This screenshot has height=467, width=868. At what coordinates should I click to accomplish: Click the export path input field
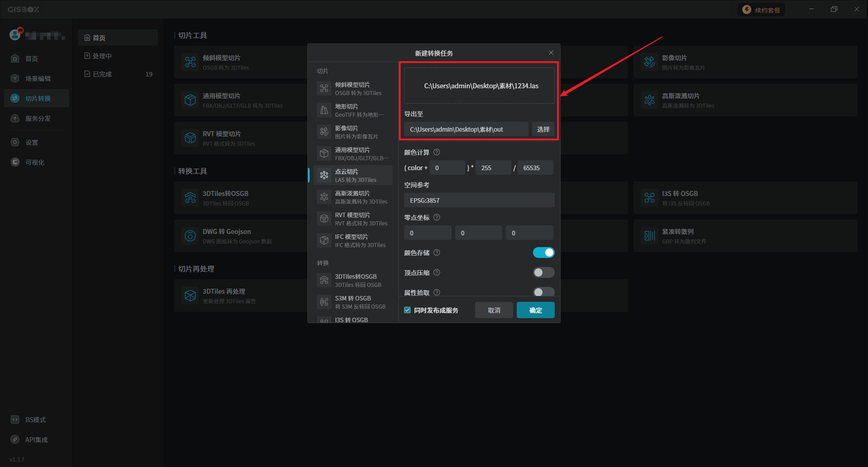tap(466, 129)
